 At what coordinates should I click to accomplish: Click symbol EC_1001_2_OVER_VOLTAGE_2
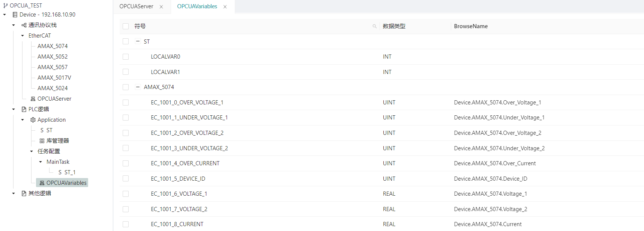[187, 133]
